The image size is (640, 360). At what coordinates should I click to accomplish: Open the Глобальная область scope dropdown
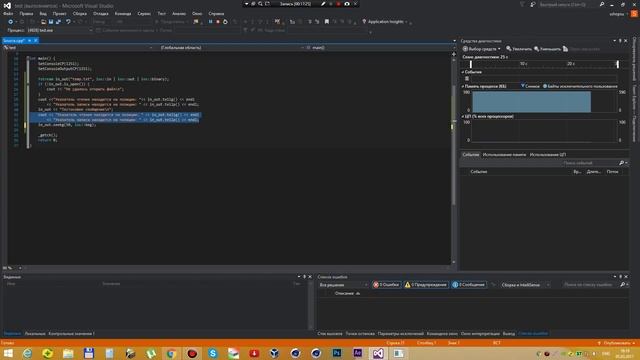229,48
